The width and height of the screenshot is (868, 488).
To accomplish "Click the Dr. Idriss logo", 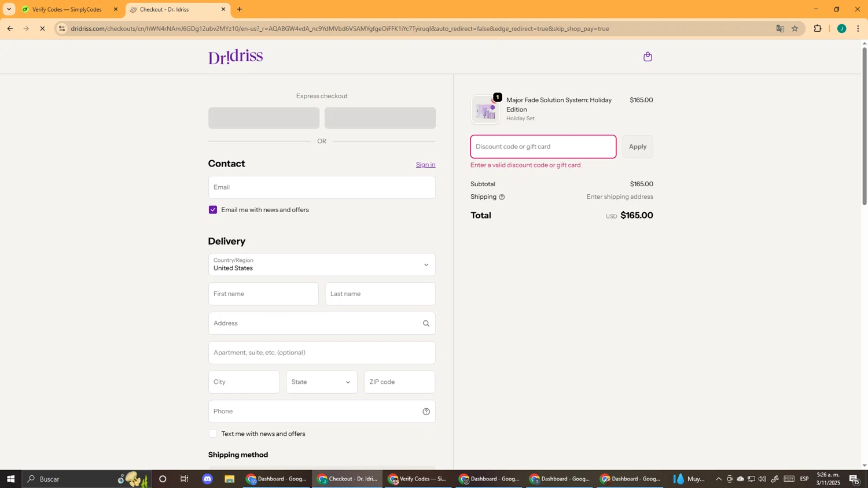I will [236, 57].
